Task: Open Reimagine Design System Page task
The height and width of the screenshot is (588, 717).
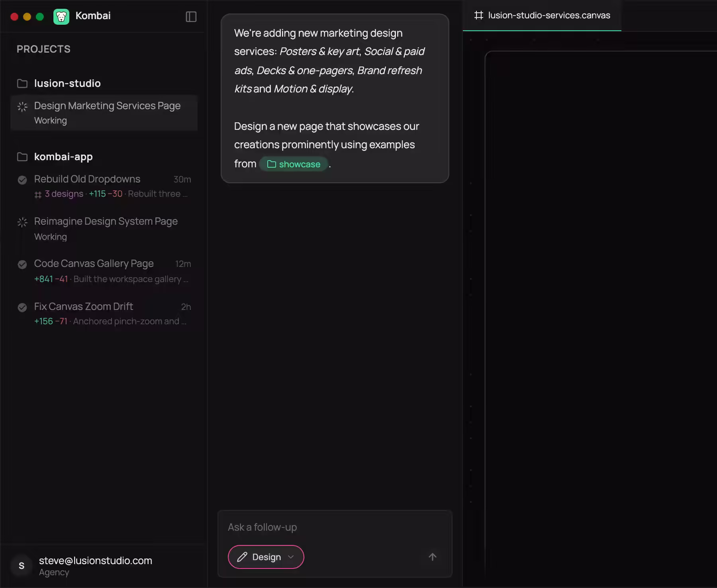Action: click(104, 229)
